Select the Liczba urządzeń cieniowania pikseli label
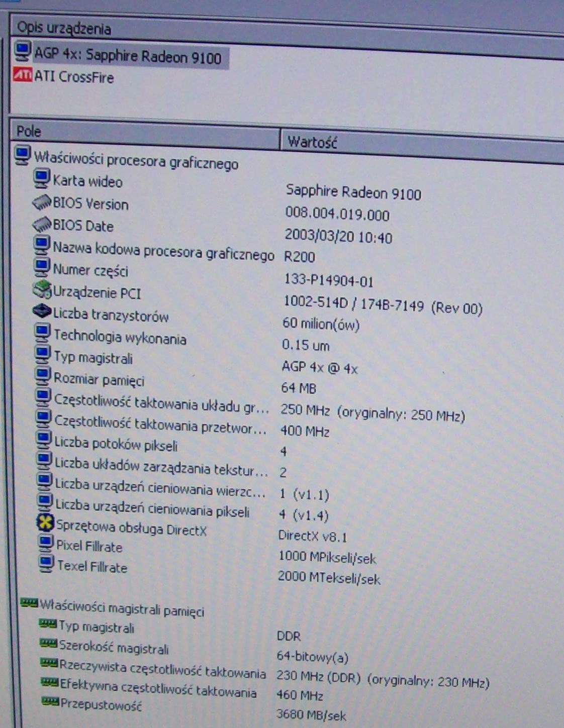564x728 pixels. (152, 508)
